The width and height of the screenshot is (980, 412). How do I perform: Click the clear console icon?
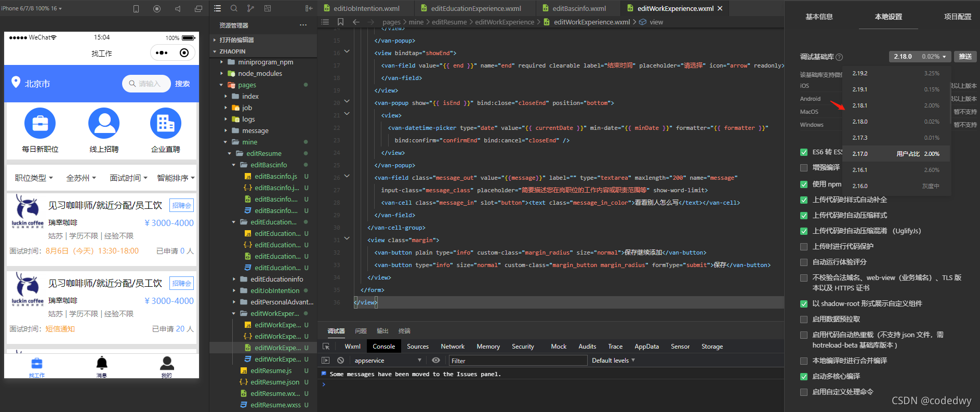click(340, 360)
